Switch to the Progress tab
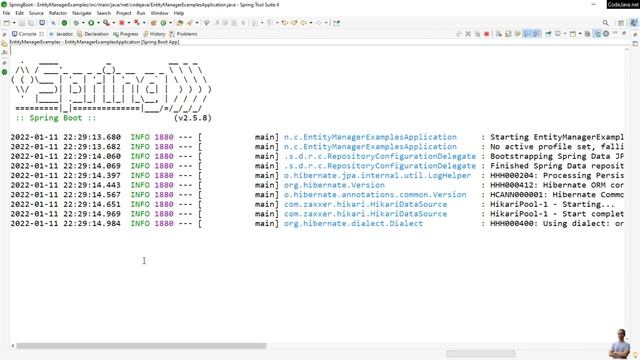The height and width of the screenshot is (360, 640). click(126, 34)
